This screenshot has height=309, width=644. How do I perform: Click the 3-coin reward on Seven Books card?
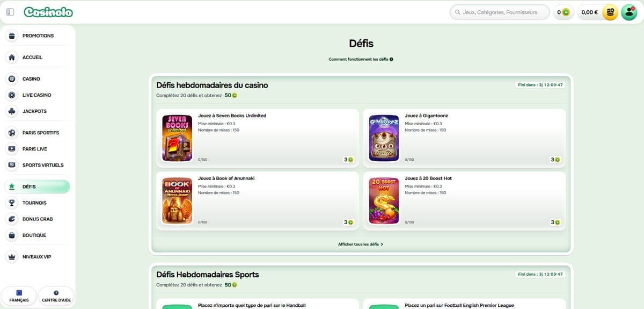349,160
